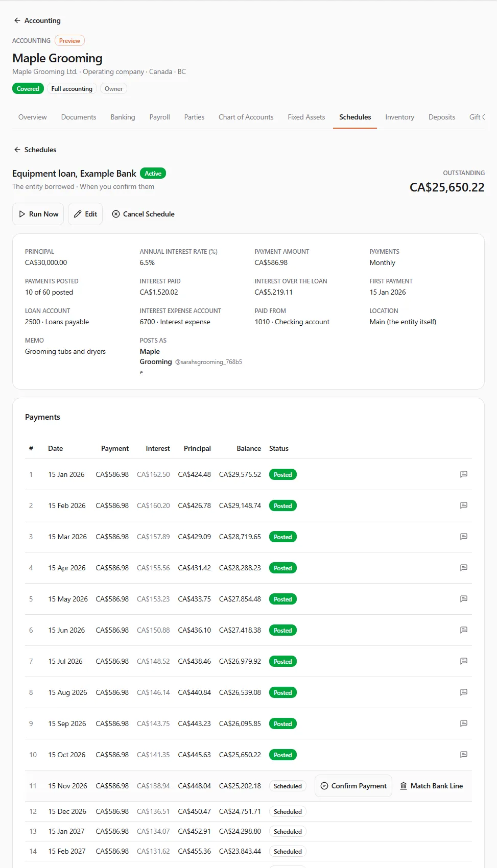Go to the Banking tab

tap(123, 117)
